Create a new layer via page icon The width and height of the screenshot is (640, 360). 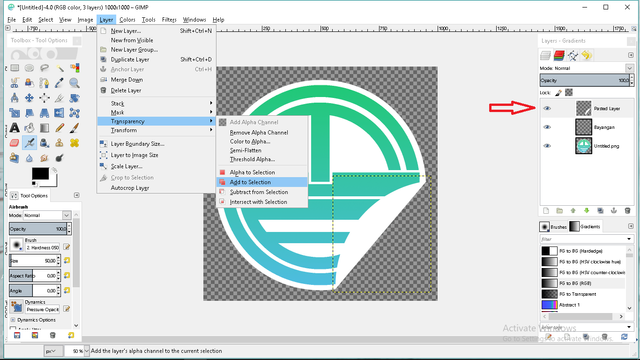click(546, 211)
